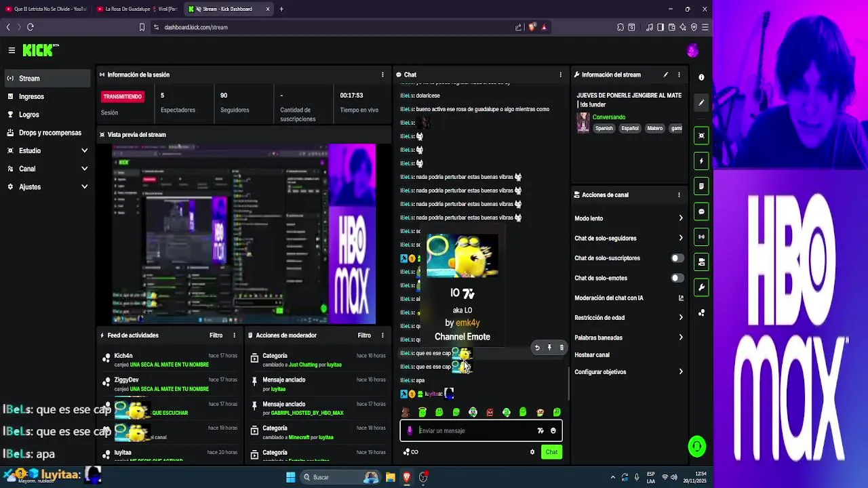Image resolution: width=868 pixels, height=488 pixels.
Task: Pin the hovered chat message
Action: (549, 348)
